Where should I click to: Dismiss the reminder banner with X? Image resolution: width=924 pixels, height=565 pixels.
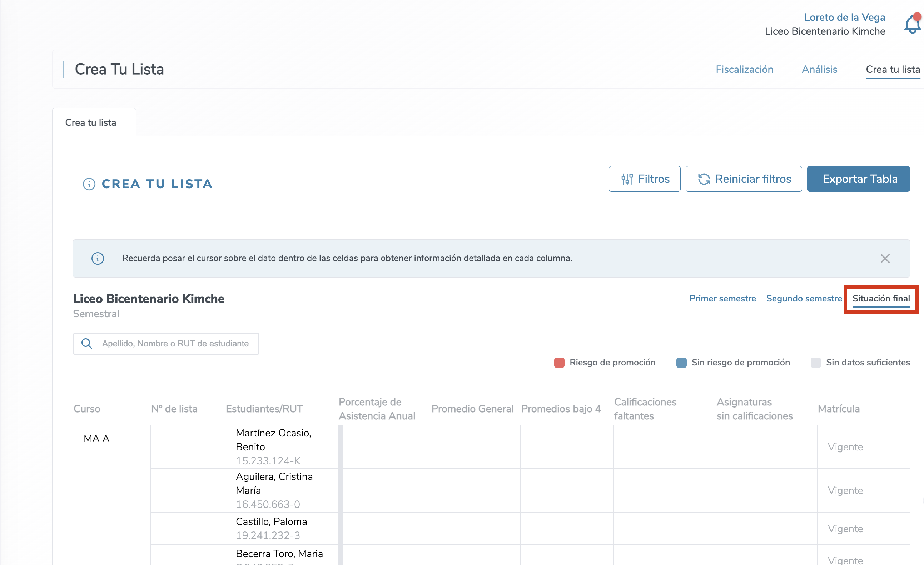(x=885, y=258)
